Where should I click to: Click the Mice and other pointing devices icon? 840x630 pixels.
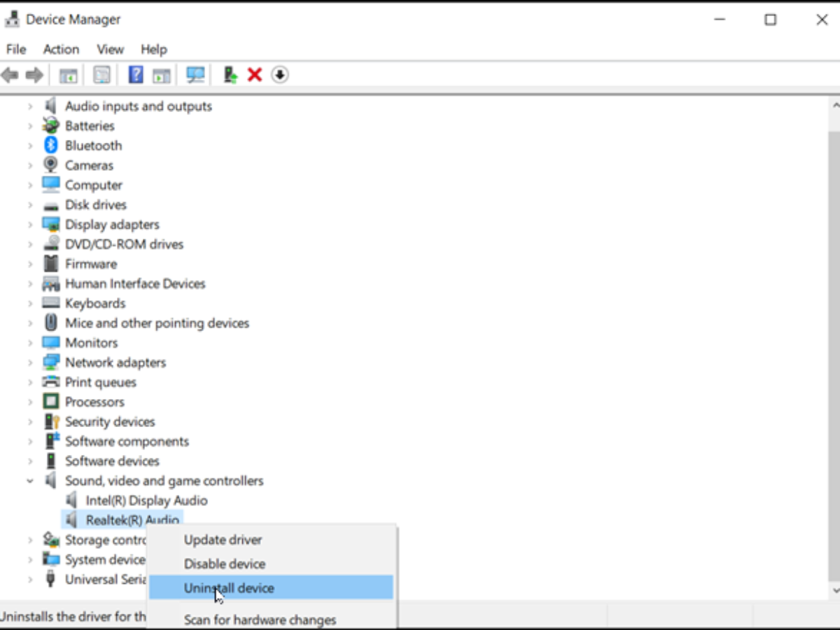[x=50, y=323]
